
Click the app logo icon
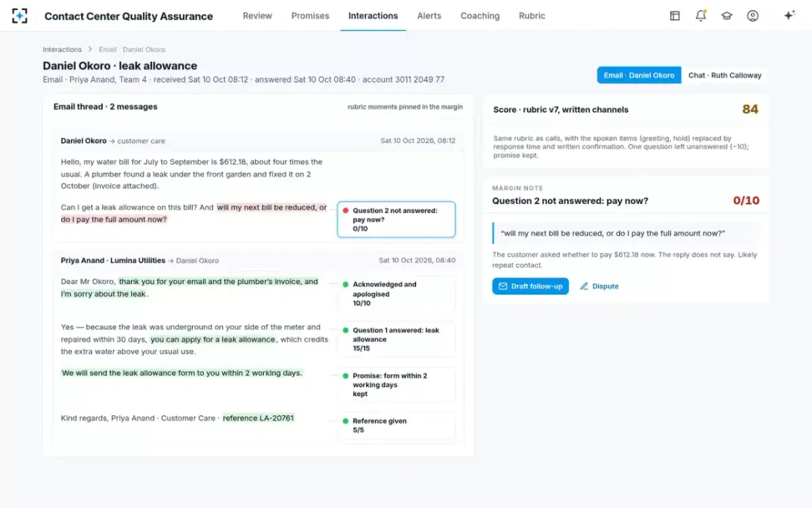(x=20, y=16)
